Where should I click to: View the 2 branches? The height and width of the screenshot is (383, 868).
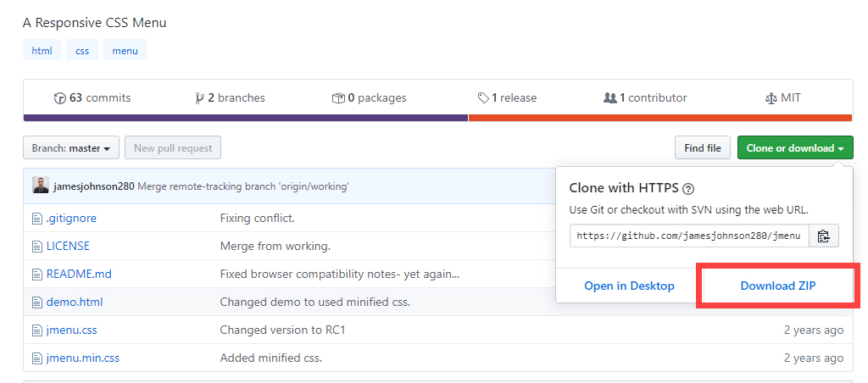click(231, 98)
